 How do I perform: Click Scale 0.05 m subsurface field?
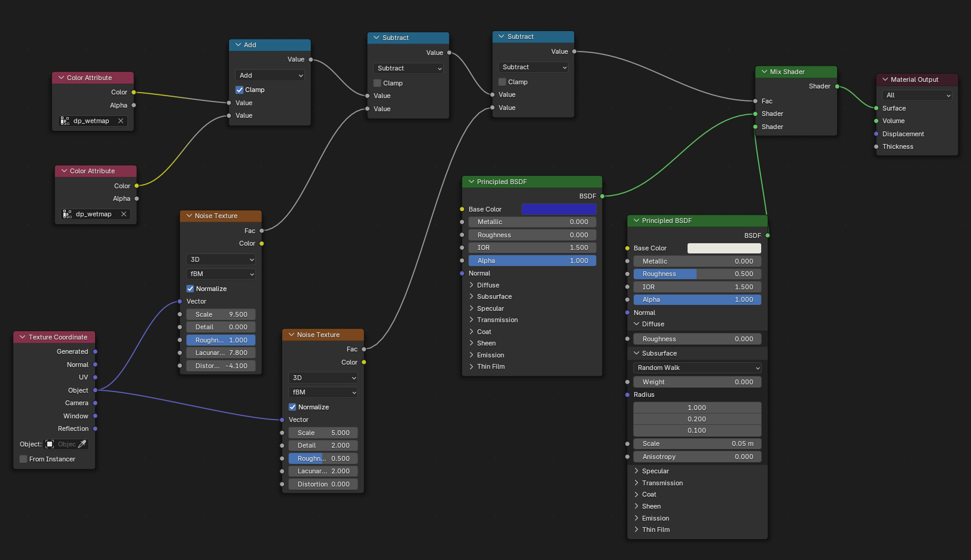pos(697,443)
